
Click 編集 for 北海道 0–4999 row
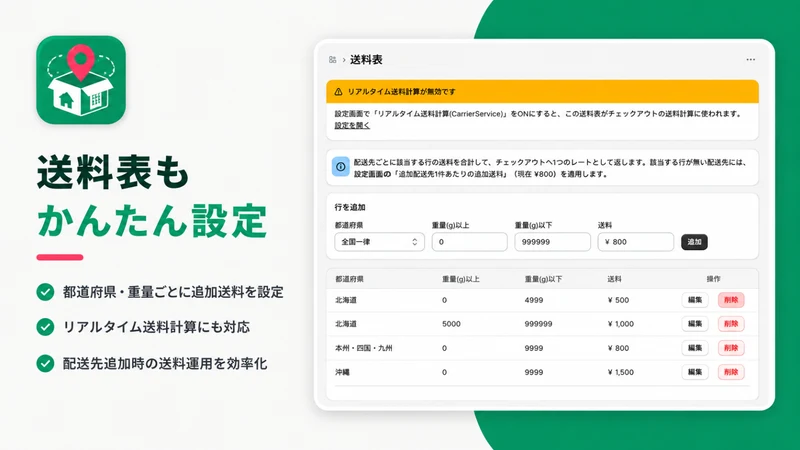point(695,300)
